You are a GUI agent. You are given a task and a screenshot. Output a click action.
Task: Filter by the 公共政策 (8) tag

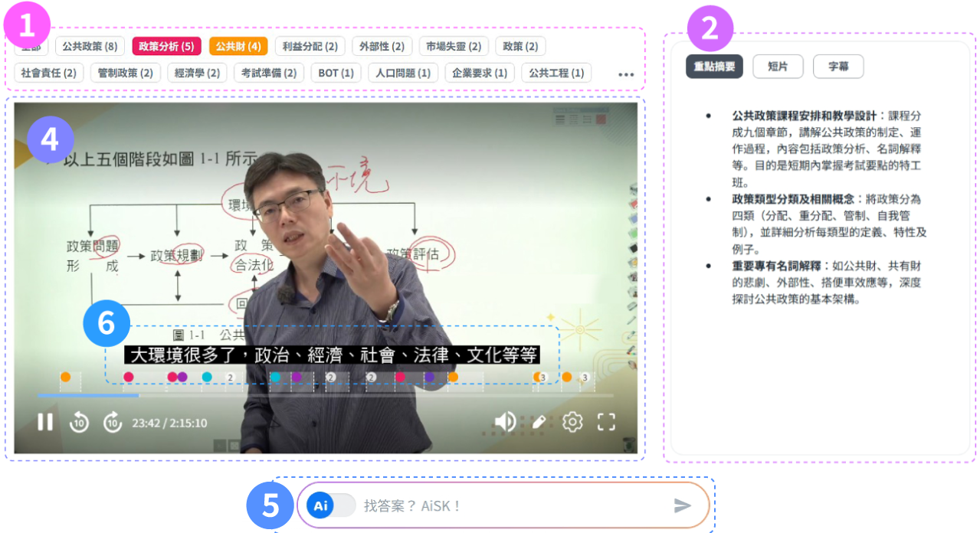[90, 46]
